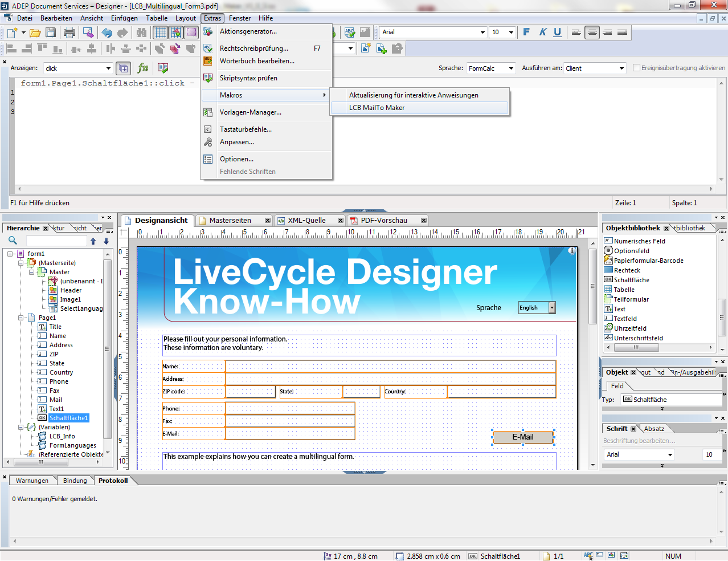The width and height of the screenshot is (728, 561).
Task: Switch to the Absatz tab
Action: [654, 429]
